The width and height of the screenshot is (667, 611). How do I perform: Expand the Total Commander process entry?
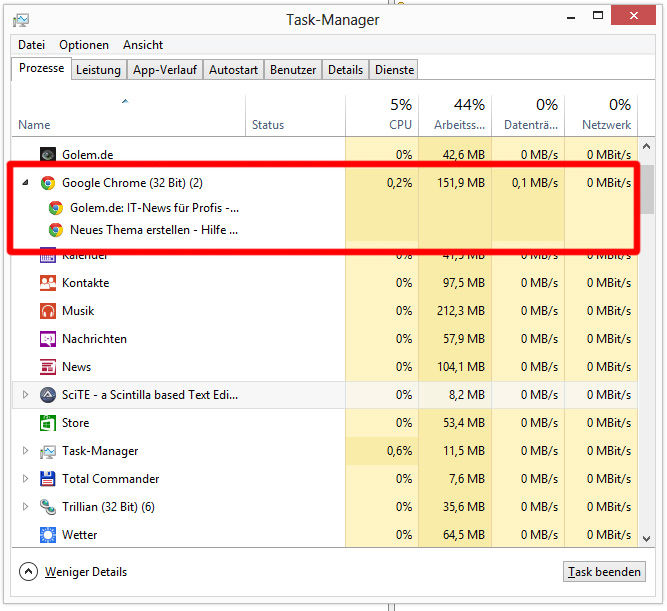click(x=25, y=479)
